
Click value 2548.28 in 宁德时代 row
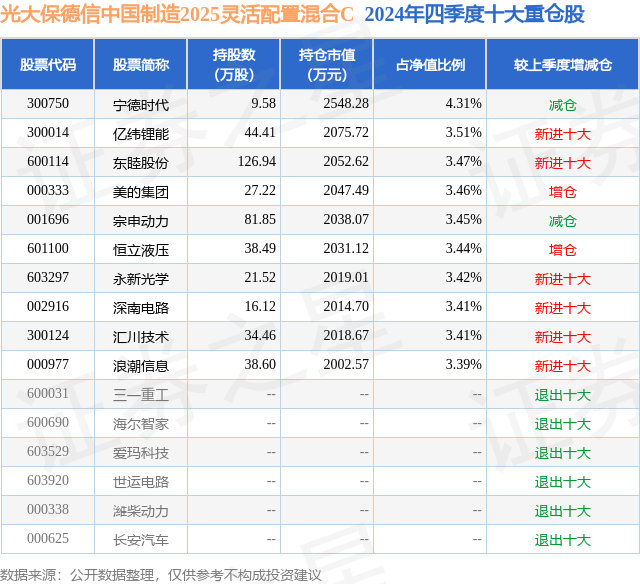(x=346, y=104)
